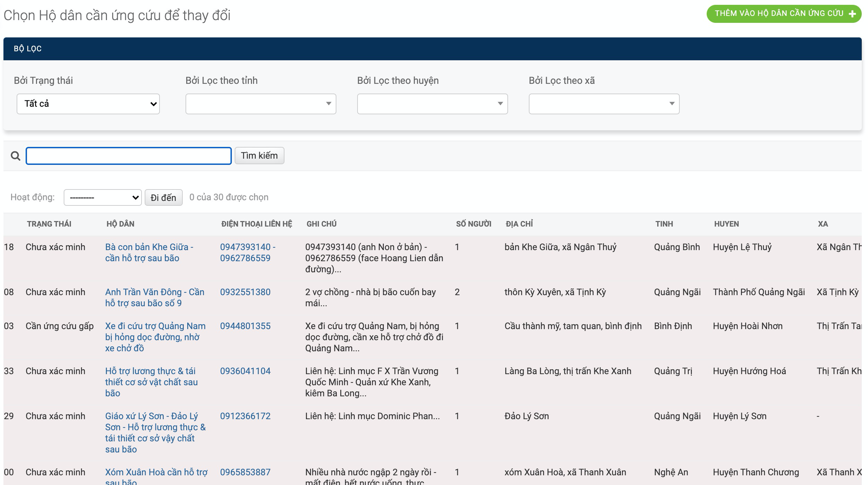This screenshot has height=485, width=868.
Task: Click address 'Làng Ba Lòng, thị trấn Khe Xanh'
Action: (568, 371)
